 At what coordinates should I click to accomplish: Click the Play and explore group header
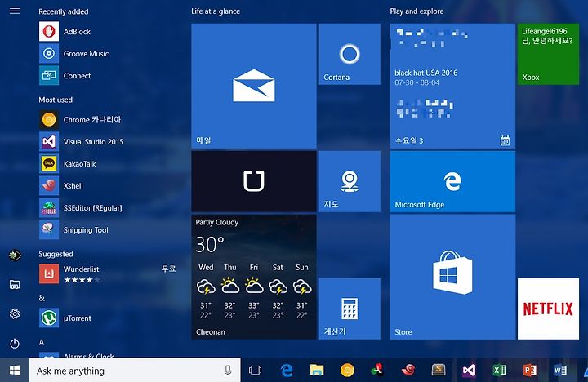(x=416, y=11)
